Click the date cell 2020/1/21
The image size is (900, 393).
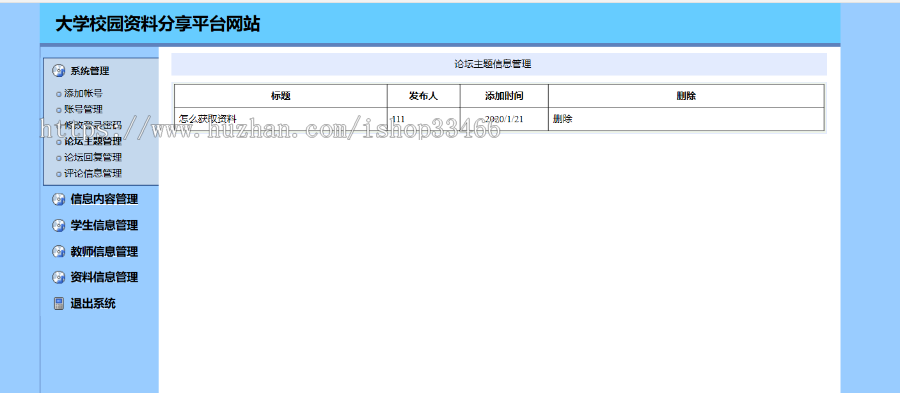(504, 119)
